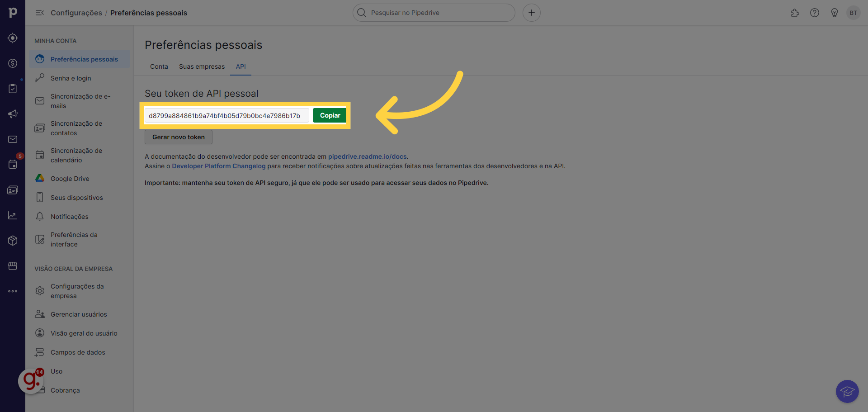Open Activities calendar icon with badge

13,165
